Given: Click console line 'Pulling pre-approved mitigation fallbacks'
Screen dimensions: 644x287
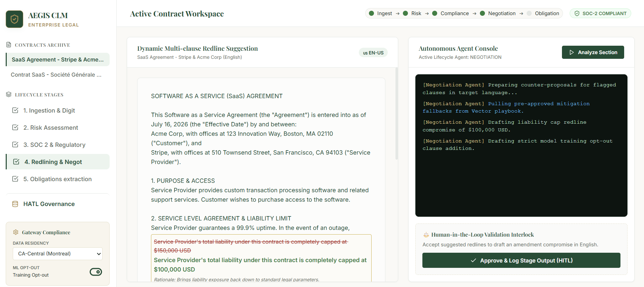Looking at the screenshot, I should click(x=506, y=107).
